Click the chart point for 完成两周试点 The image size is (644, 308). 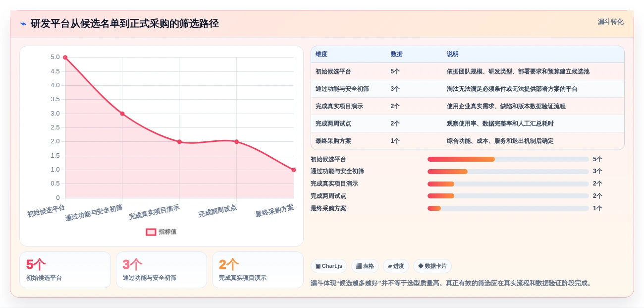[x=237, y=142]
